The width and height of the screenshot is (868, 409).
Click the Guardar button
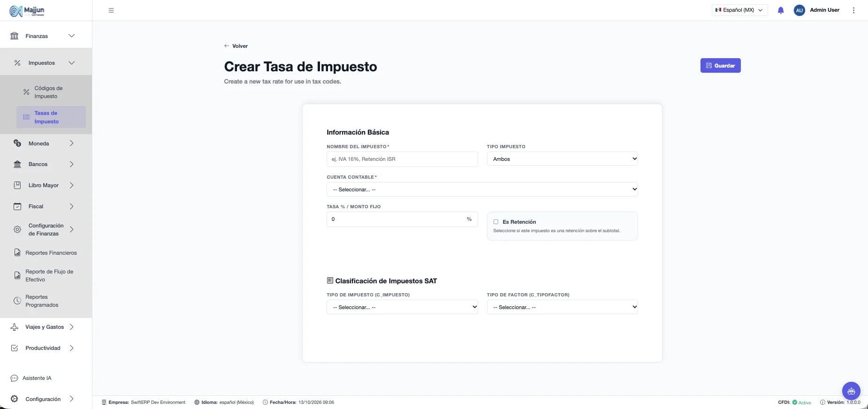pyautogui.click(x=720, y=66)
